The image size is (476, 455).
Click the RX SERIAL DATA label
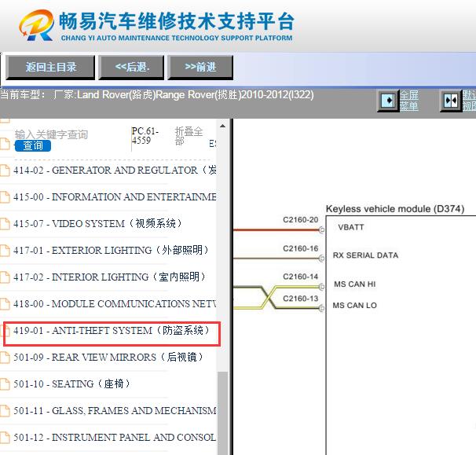click(x=365, y=255)
